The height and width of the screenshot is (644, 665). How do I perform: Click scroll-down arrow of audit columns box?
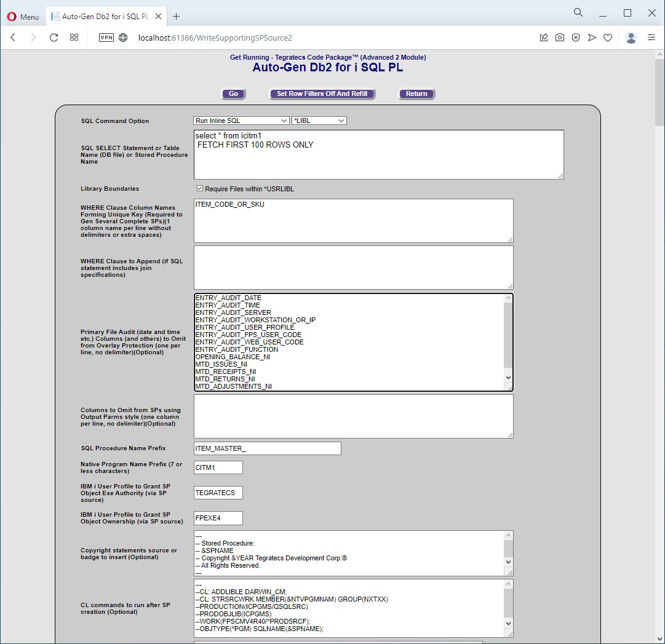pos(508,377)
